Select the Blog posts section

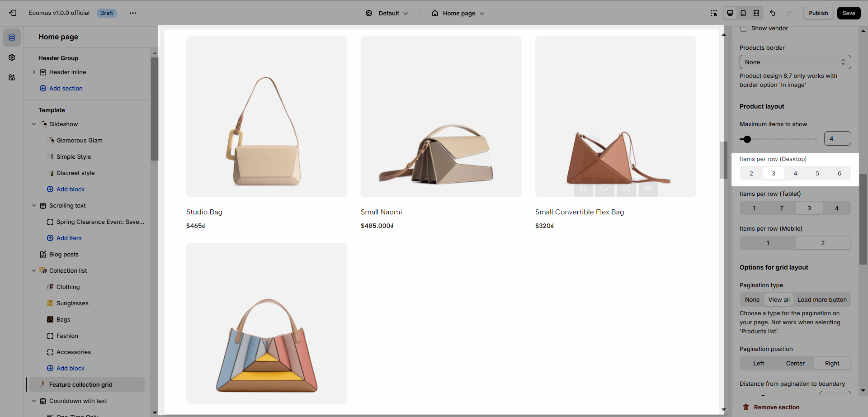(x=64, y=255)
